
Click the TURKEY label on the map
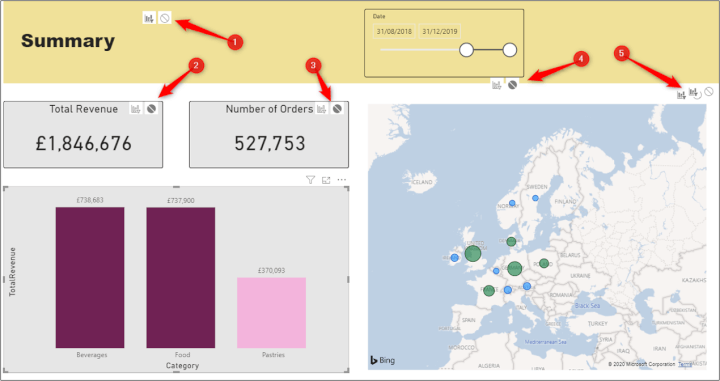pos(597,324)
